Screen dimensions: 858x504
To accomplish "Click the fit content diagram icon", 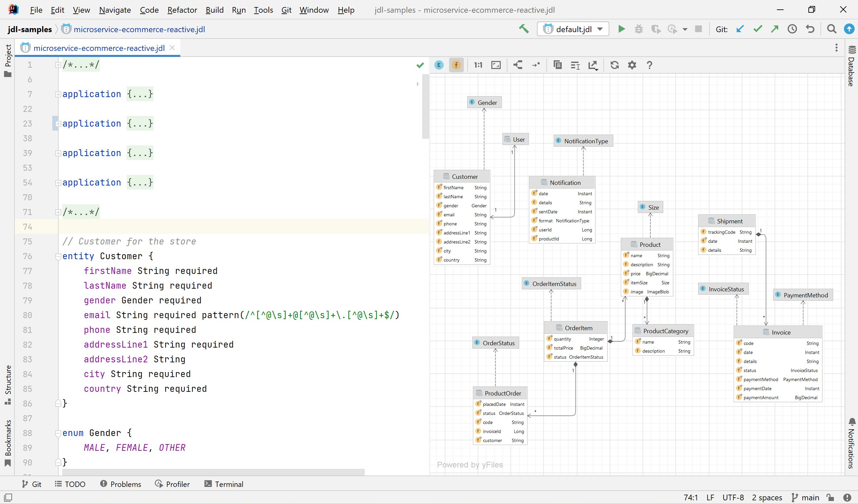I will pos(496,65).
